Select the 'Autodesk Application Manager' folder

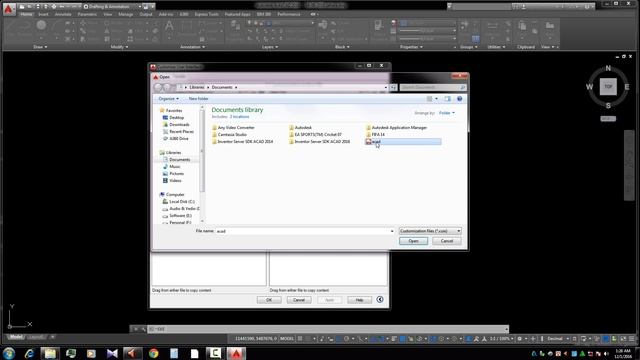tap(397, 128)
